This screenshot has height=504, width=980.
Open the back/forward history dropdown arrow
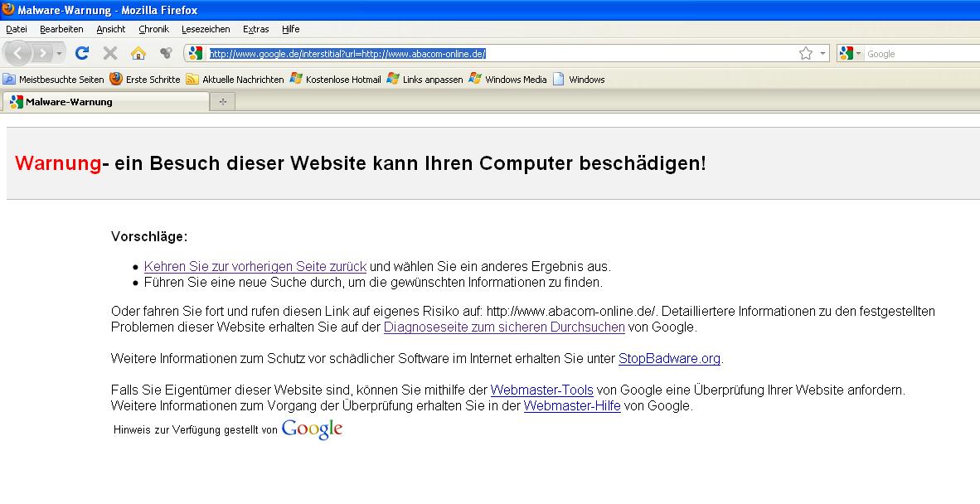point(60,54)
